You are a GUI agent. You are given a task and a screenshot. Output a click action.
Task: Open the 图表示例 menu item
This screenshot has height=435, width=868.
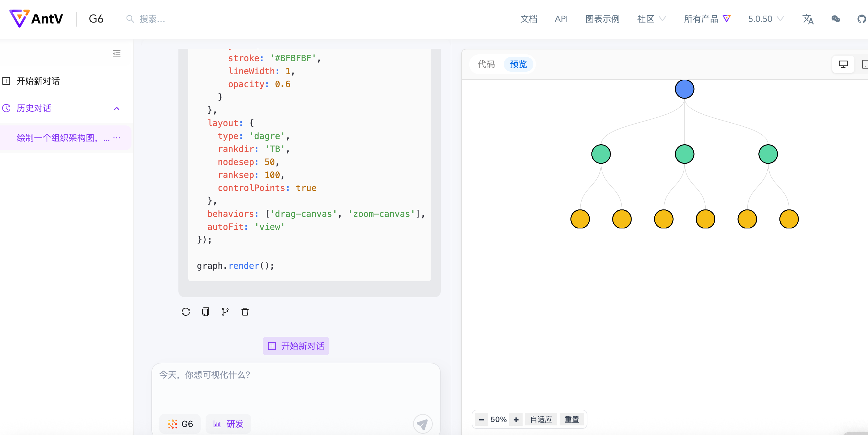tap(602, 19)
